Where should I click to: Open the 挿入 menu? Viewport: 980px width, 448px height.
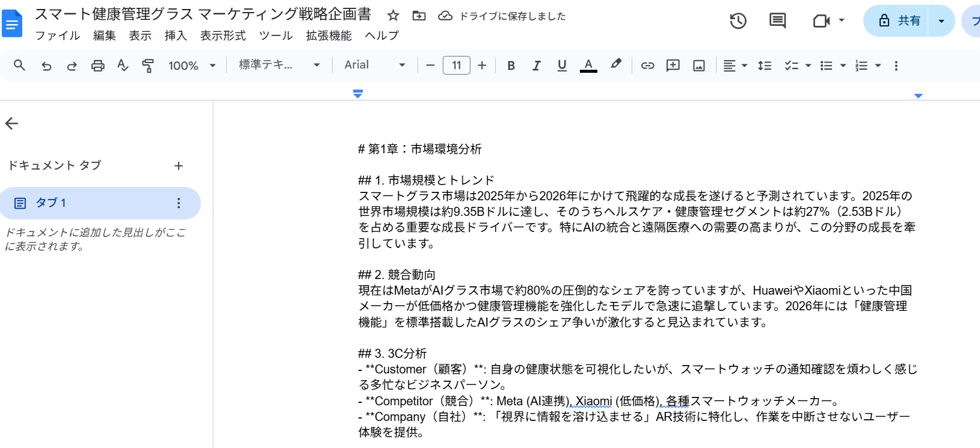[x=176, y=35]
